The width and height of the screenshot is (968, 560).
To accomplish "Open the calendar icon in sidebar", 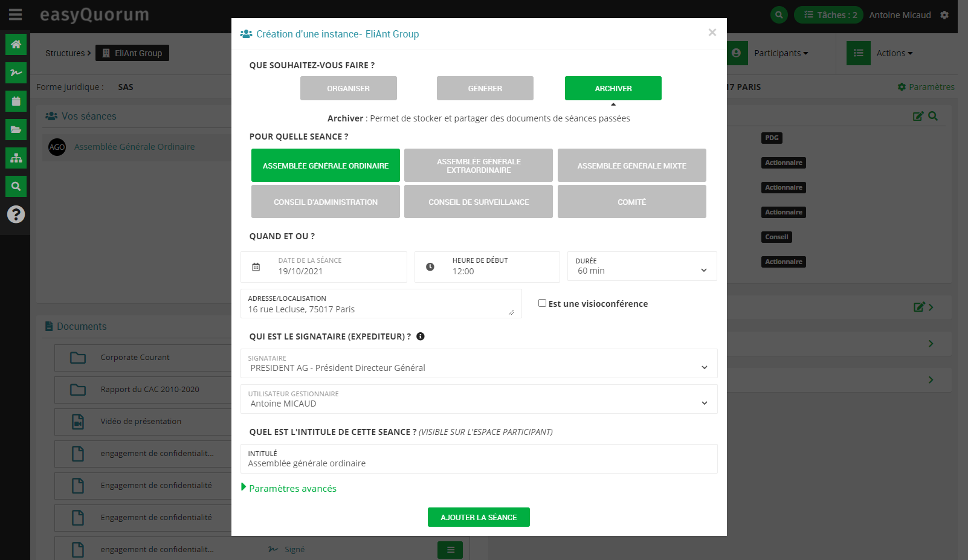I will point(16,101).
